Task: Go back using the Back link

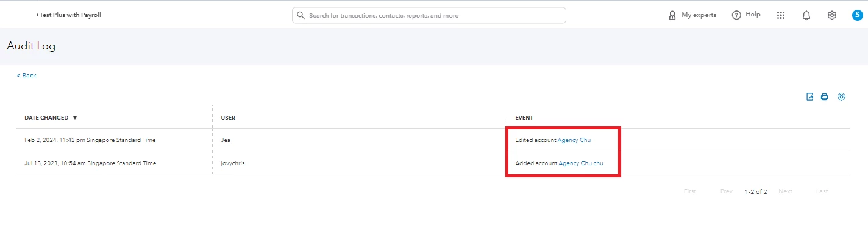Action: [x=26, y=76]
